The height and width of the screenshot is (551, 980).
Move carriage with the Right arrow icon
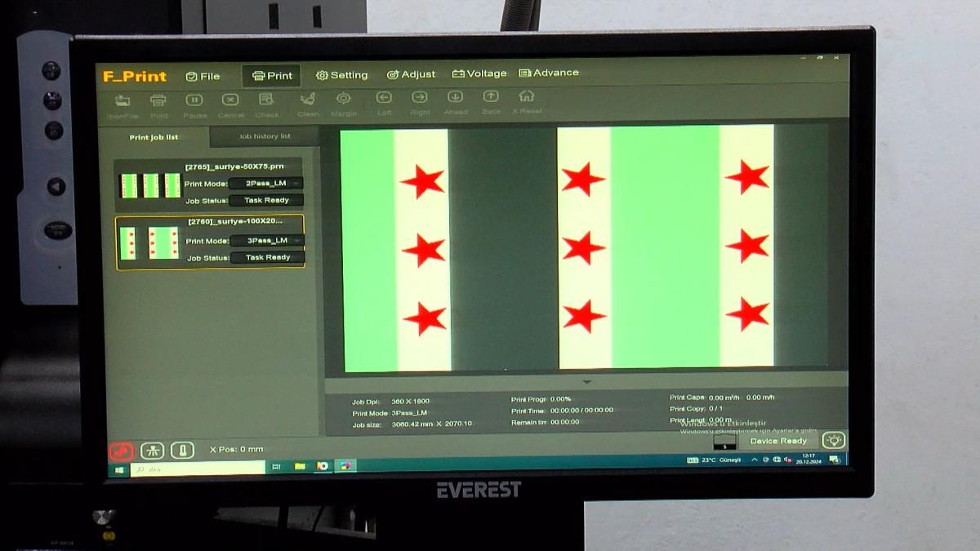(x=420, y=98)
